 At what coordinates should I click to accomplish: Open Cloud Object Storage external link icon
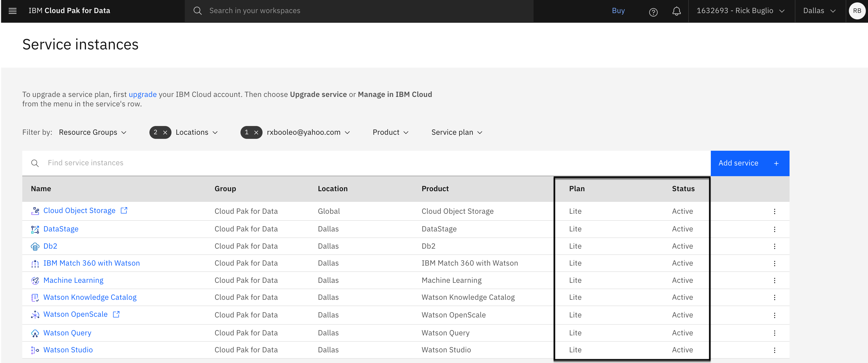[x=124, y=210]
